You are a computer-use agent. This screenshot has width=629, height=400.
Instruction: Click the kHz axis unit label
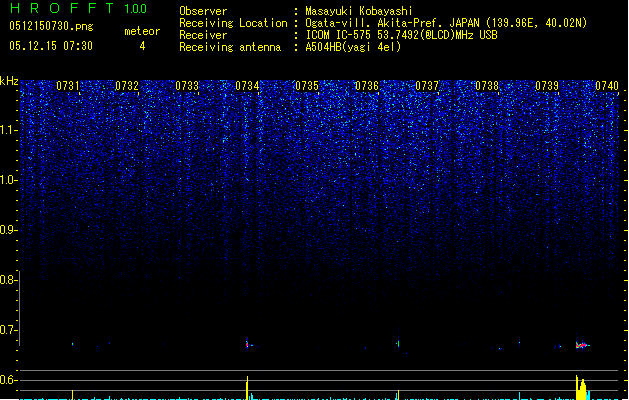(x=9, y=81)
